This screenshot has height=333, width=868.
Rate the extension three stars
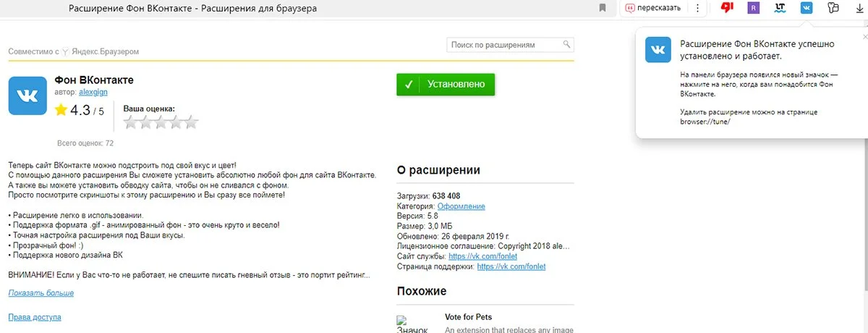(161, 122)
